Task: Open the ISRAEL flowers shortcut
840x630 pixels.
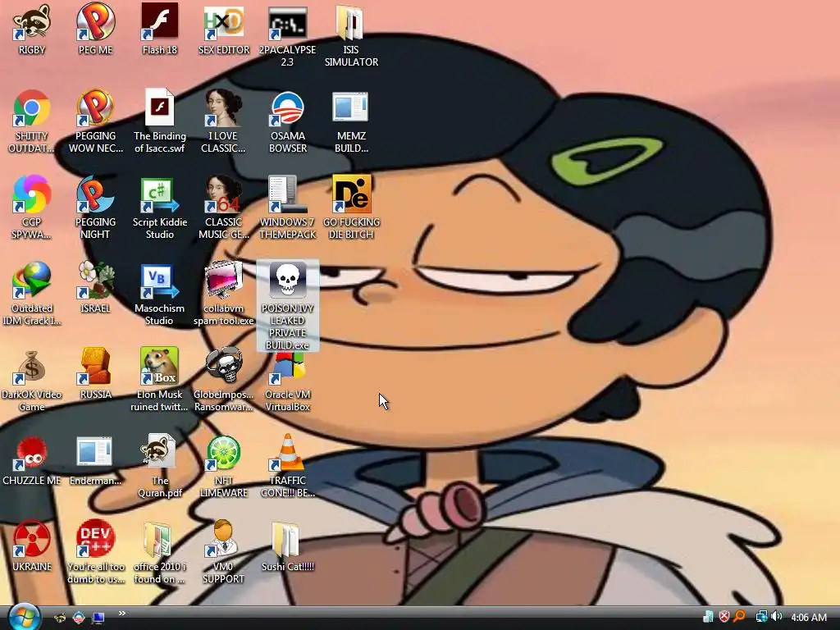Action: pyautogui.click(x=95, y=281)
